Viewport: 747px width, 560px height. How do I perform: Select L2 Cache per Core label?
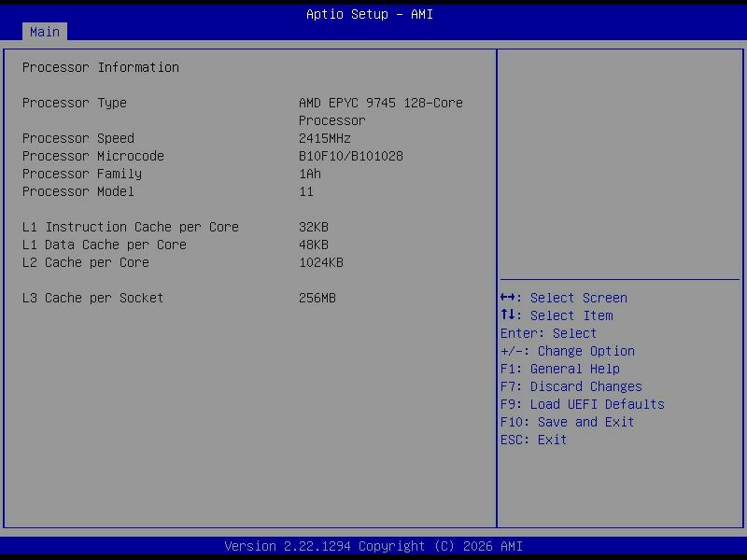(x=86, y=262)
